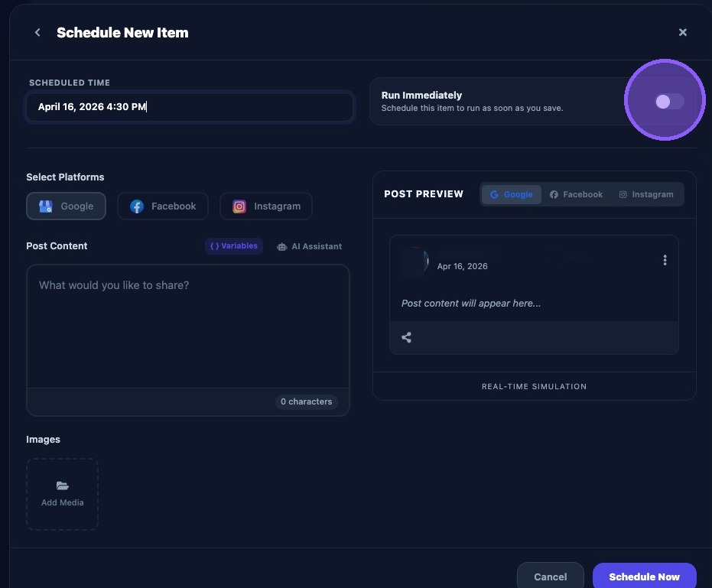The width and height of the screenshot is (712, 588).
Task: Switch the post preview to Google tab
Action: pyautogui.click(x=512, y=194)
